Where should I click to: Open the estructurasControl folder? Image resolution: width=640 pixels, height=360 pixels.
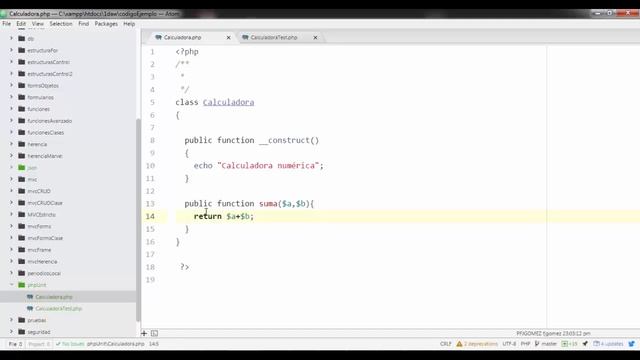click(48, 62)
